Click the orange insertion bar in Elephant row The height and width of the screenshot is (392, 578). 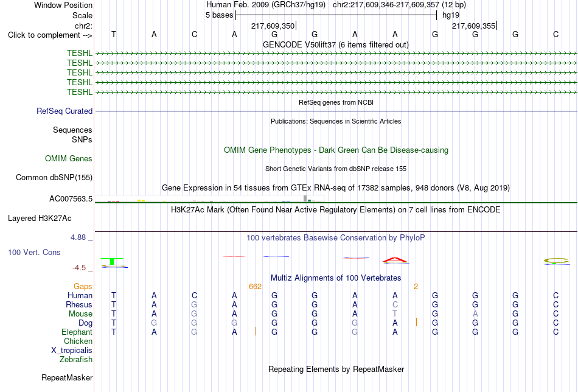coord(256,331)
